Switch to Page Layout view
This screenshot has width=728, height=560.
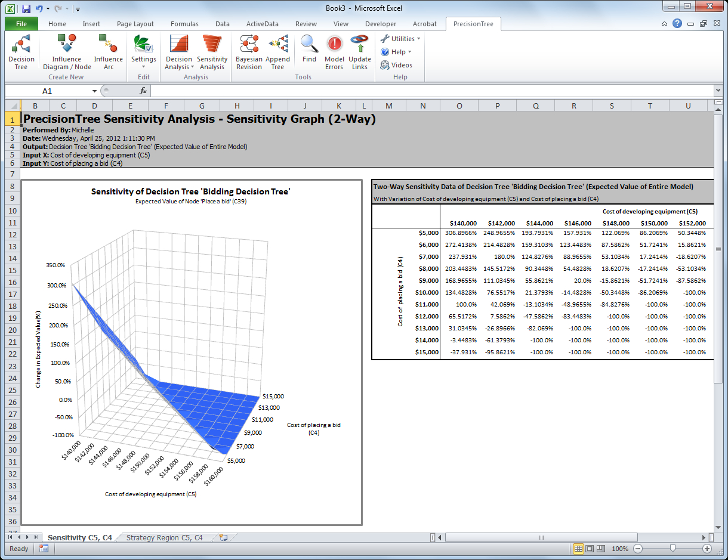point(589,549)
